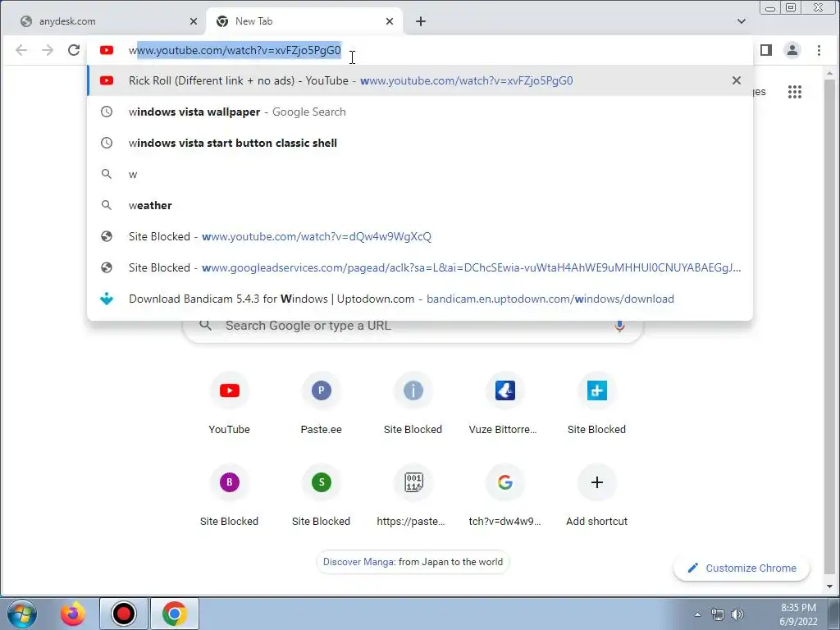840x630 pixels.
Task: Open the https://paste... shortcut tile
Action: (x=413, y=495)
